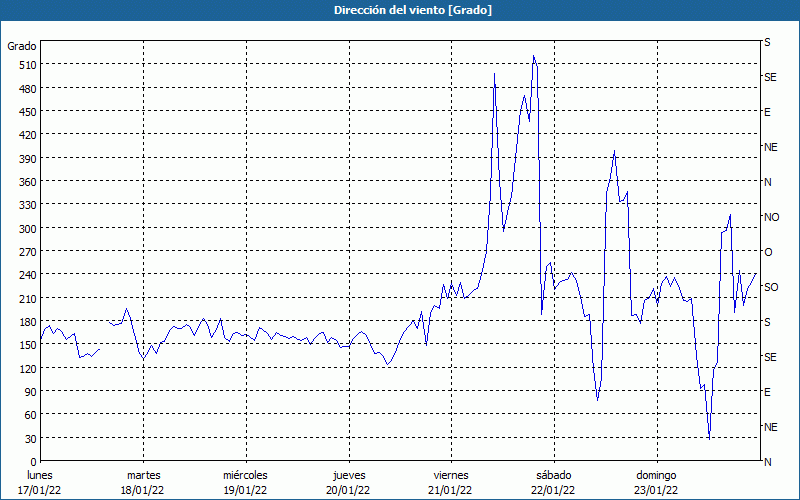Select the 'O' compass label on right axis
800x500 pixels.
pos(768,252)
